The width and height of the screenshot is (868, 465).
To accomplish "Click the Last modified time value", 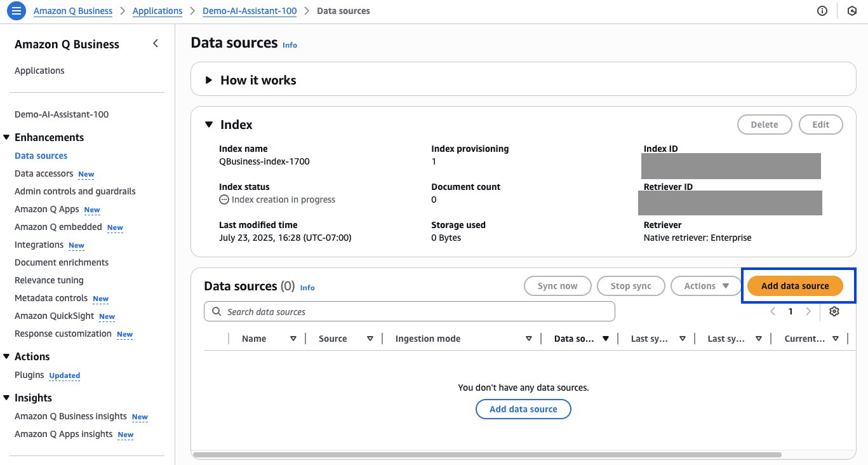I will click(285, 238).
